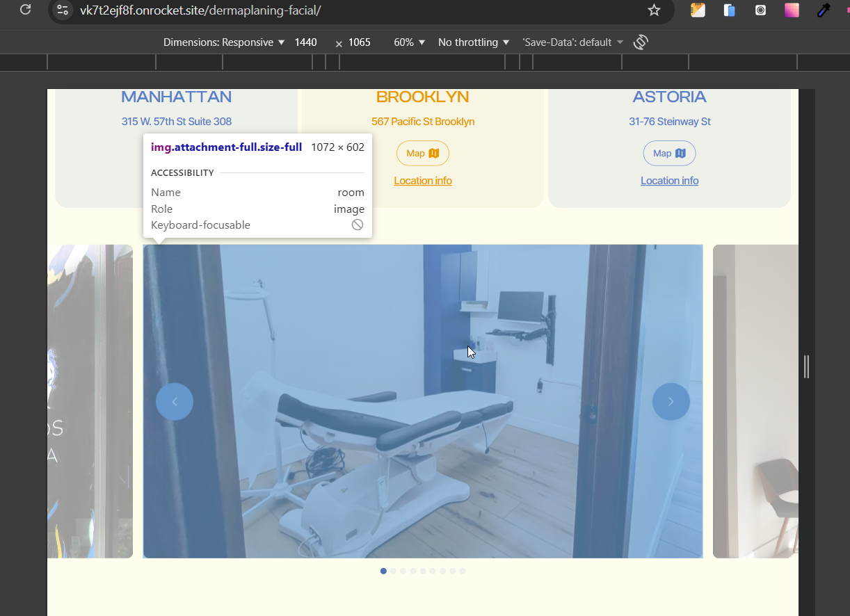This screenshot has width=850, height=616.
Task: Open the 'Save-Data': default dropdown
Action: point(572,42)
